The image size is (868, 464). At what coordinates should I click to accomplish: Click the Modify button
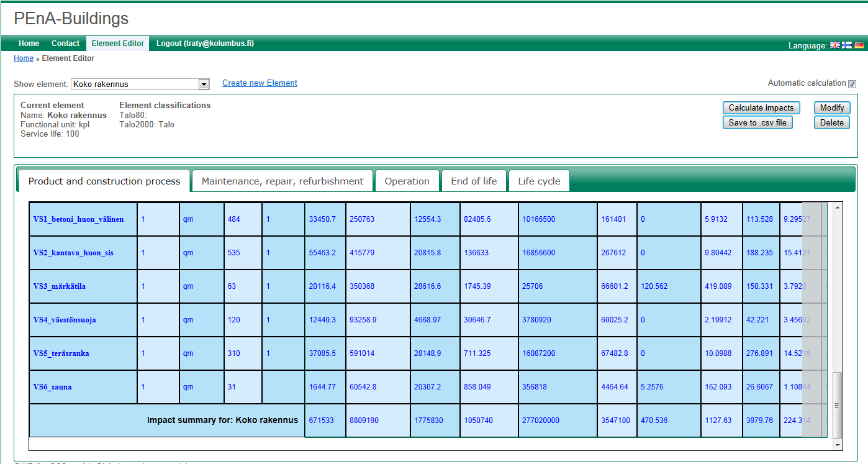[832, 108]
